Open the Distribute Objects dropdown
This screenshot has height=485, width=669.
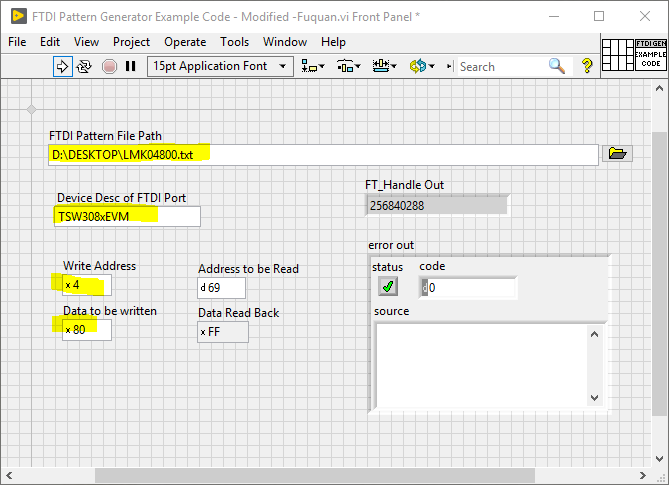pos(349,67)
